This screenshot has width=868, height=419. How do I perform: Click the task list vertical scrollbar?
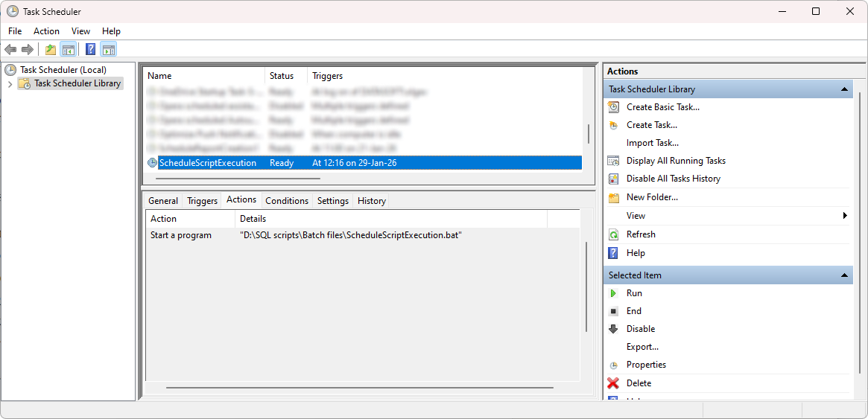(x=588, y=133)
